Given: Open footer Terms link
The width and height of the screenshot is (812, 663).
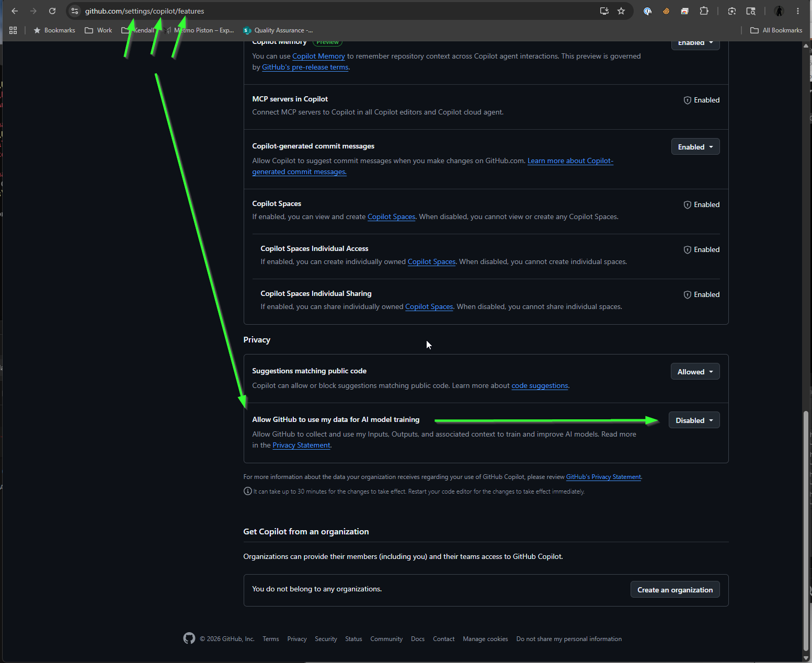Looking at the screenshot, I should pos(271,639).
